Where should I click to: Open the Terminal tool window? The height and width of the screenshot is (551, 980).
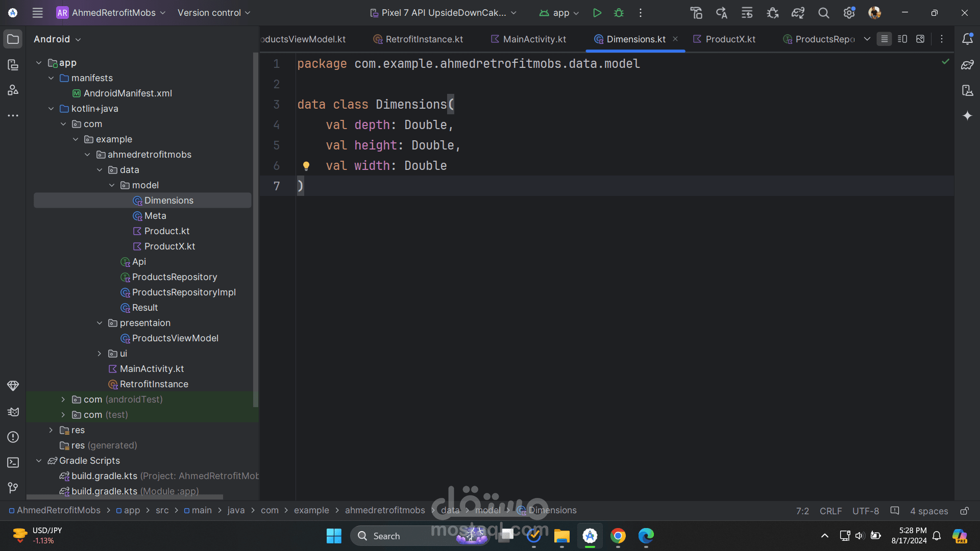13,463
